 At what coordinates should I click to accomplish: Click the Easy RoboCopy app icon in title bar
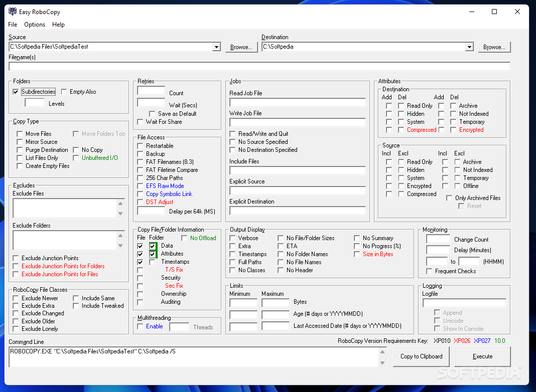click(x=13, y=12)
